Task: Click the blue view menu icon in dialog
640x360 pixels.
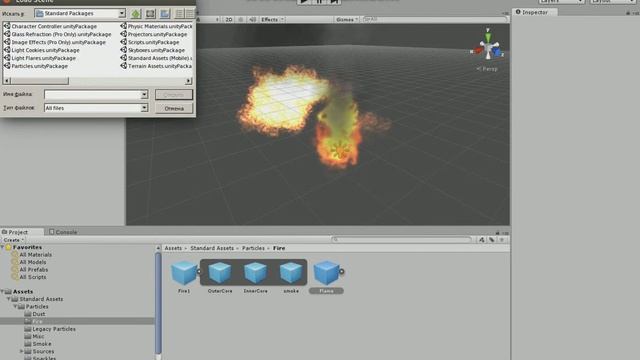Action: (165, 13)
